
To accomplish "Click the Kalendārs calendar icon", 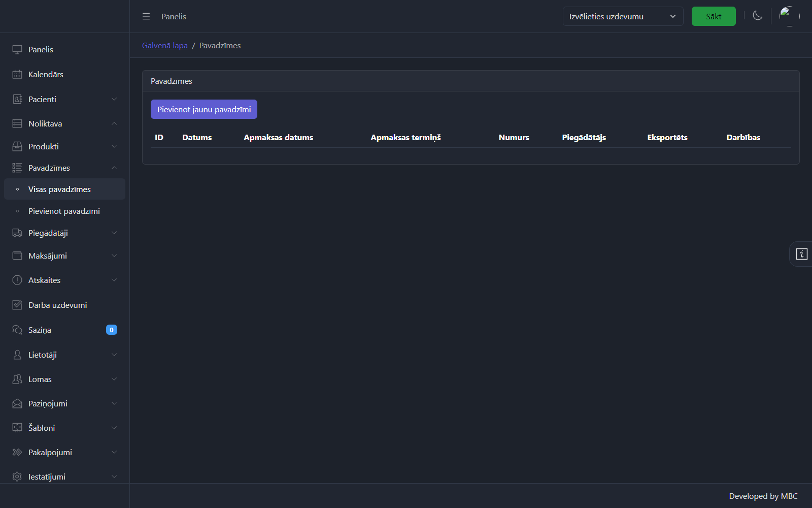I will (17, 74).
